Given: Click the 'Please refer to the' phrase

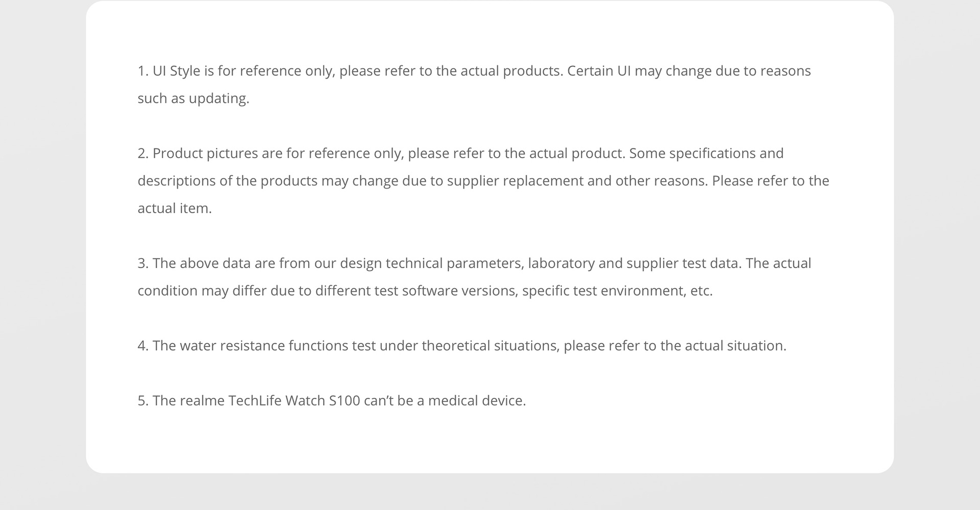Looking at the screenshot, I should coord(771,181).
